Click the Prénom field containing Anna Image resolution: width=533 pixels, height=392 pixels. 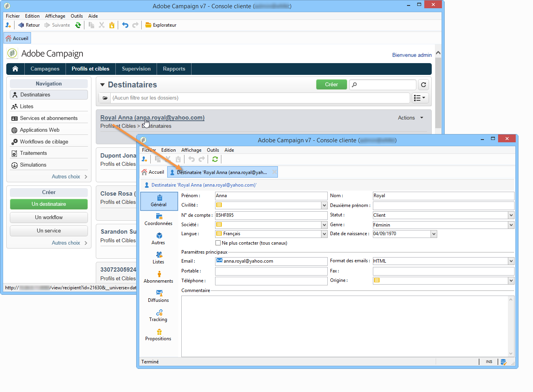271,196
